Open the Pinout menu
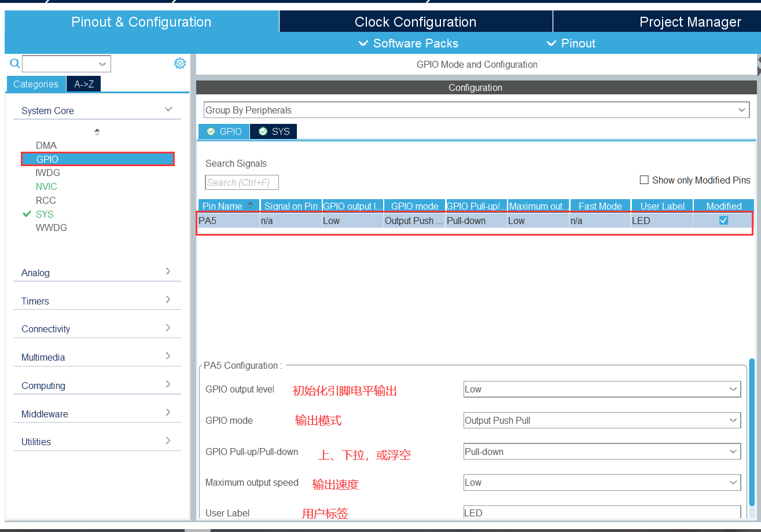 [x=571, y=43]
